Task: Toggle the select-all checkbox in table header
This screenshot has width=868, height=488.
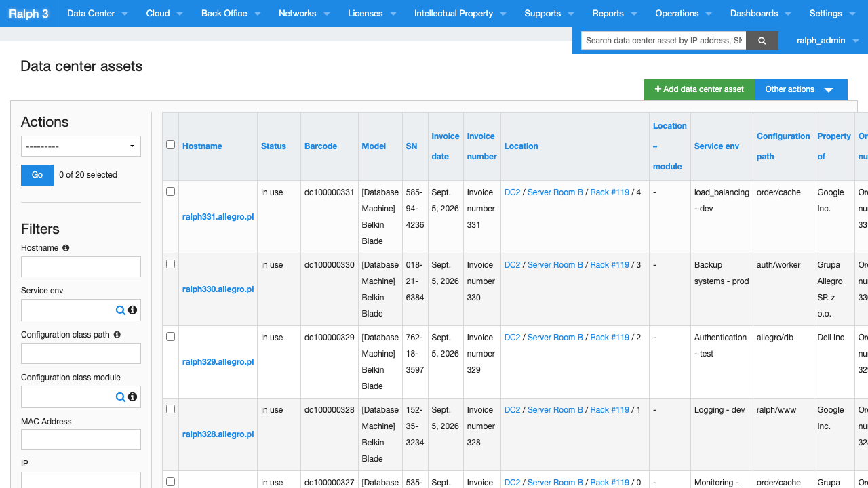Action: [170, 144]
